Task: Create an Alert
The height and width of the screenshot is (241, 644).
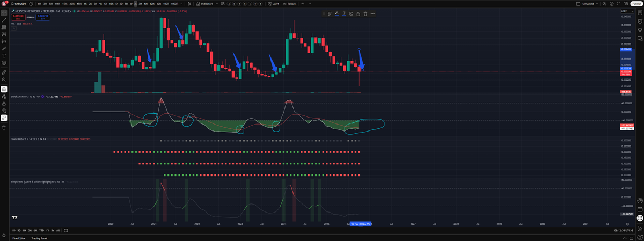Action: 274,4
